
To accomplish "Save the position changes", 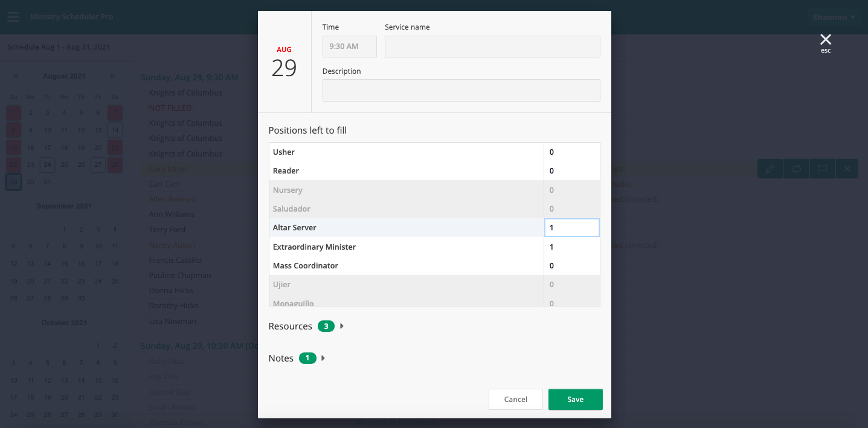I will pyautogui.click(x=575, y=400).
